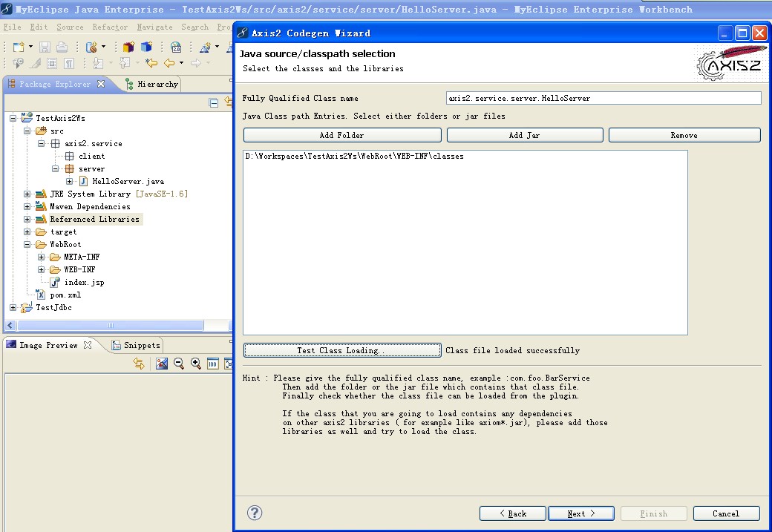The image size is (772, 532).
Task: Click the Add Folder button
Action: point(342,135)
